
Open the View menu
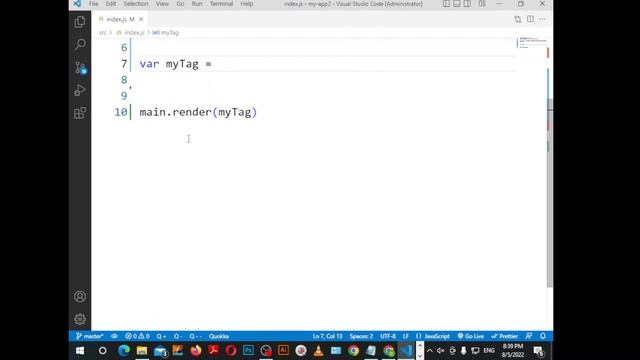(x=162, y=4)
